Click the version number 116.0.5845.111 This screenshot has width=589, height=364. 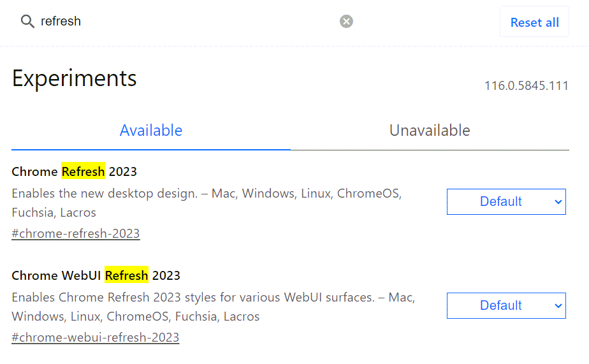click(x=526, y=86)
